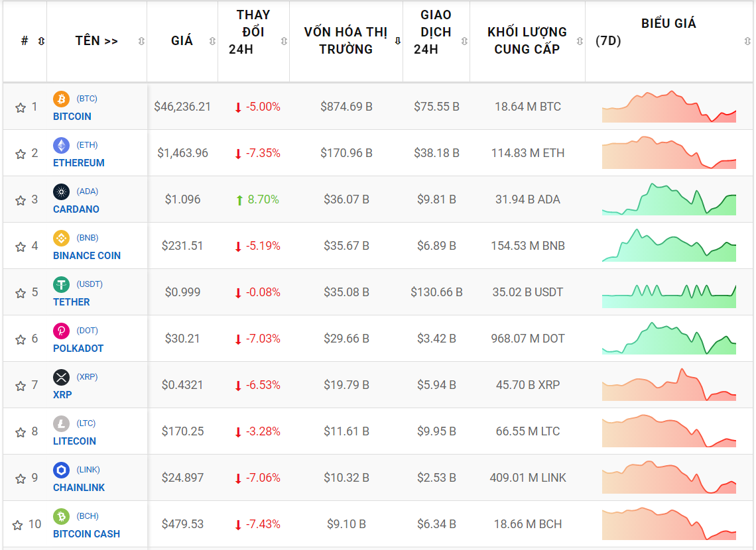Open the ETHEREUM link
Viewport: 756px width, 550px height.
tap(79, 163)
